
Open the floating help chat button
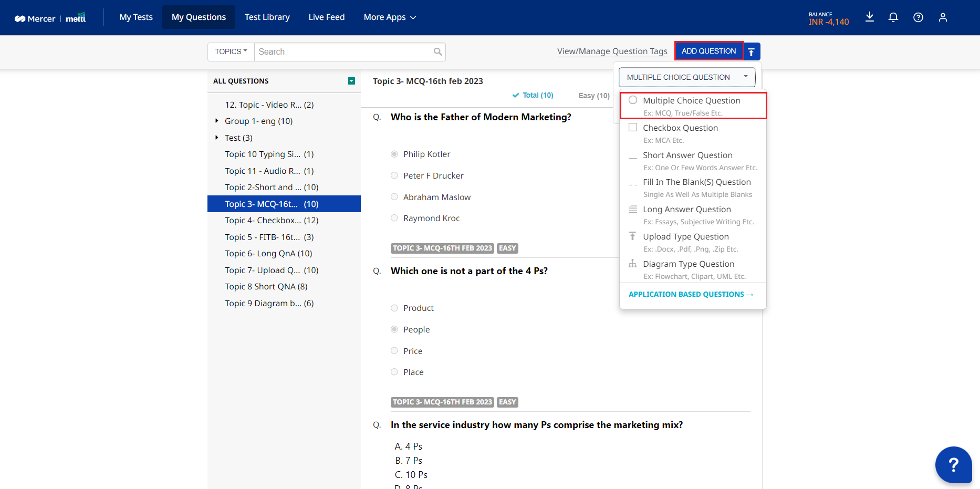tap(953, 465)
